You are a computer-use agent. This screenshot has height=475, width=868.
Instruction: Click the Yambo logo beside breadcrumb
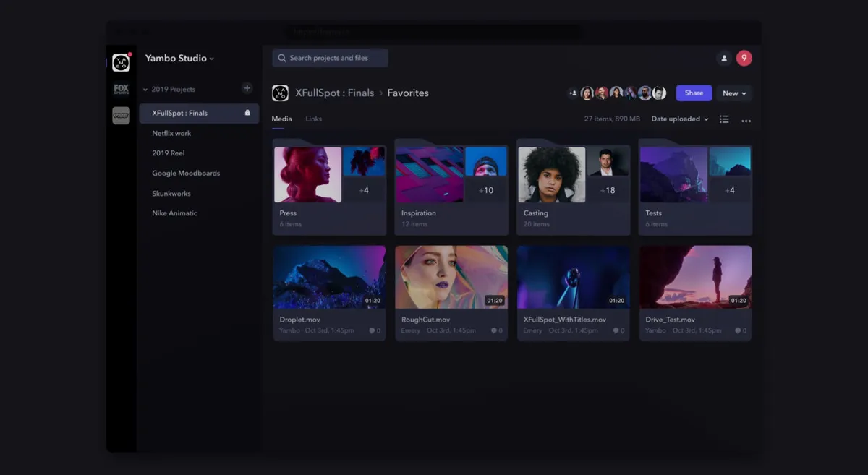pyautogui.click(x=280, y=93)
